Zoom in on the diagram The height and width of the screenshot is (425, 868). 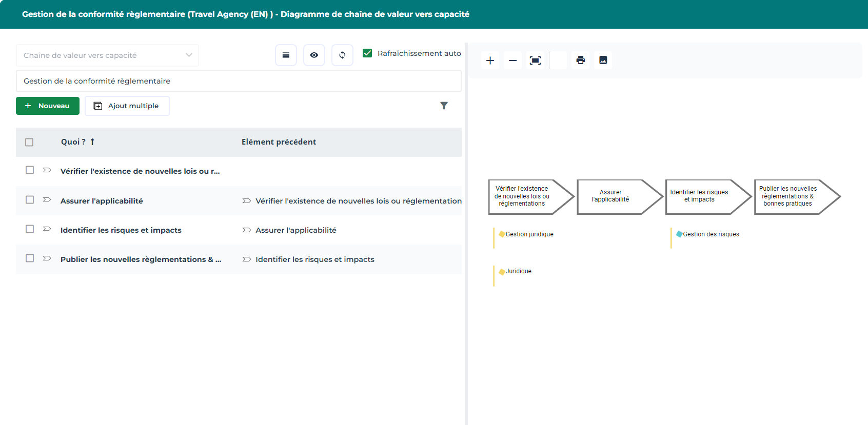pyautogui.click(x=490, y=60)
